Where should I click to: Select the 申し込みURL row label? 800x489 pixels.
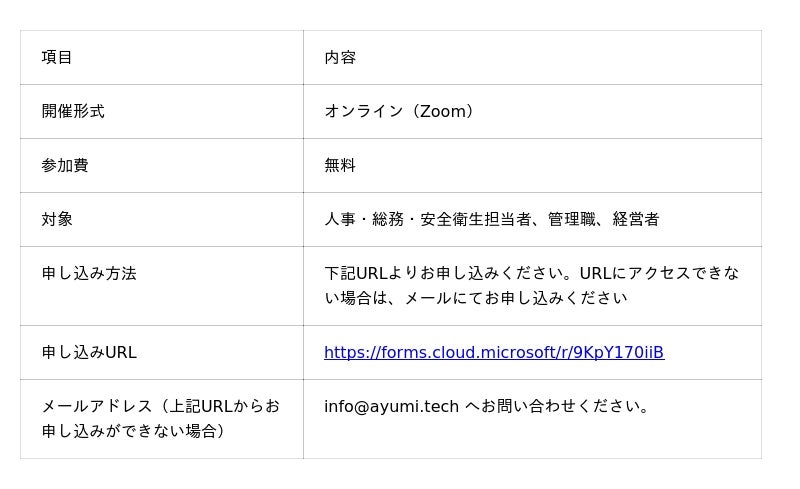coord(89,352)
